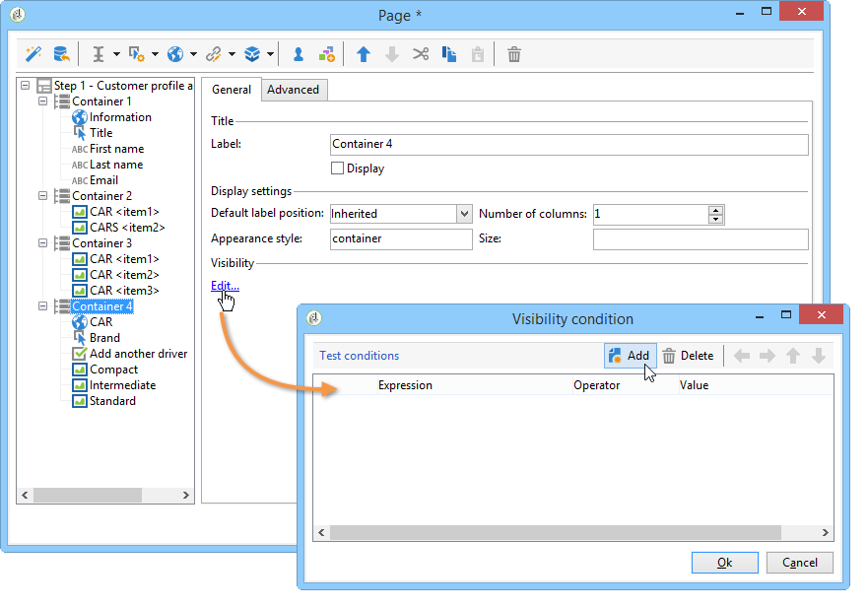Screen dimensions: 868x607
Task: Select CARS <item2> in Container 2
Action: 127,228
